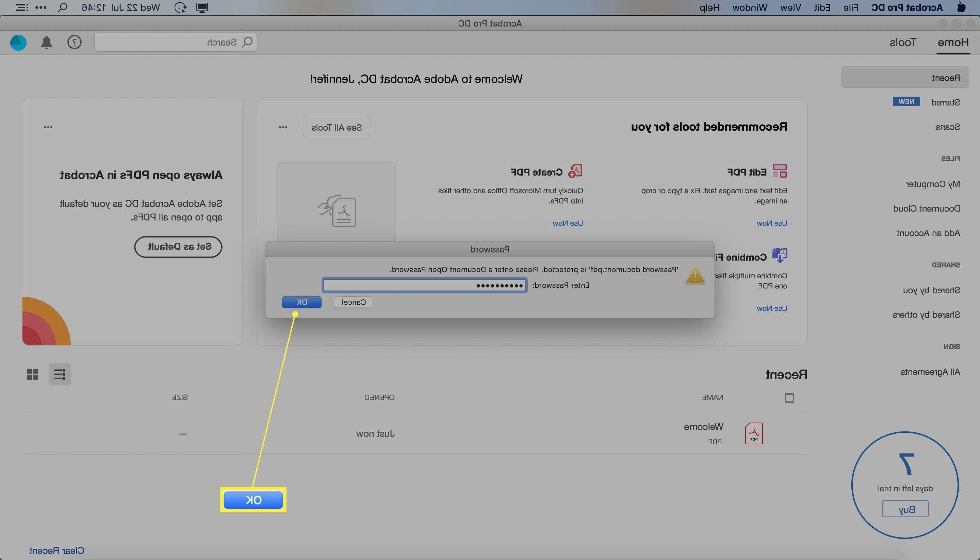
Task: Click the See All Tools button
Action: click(336, 127)
